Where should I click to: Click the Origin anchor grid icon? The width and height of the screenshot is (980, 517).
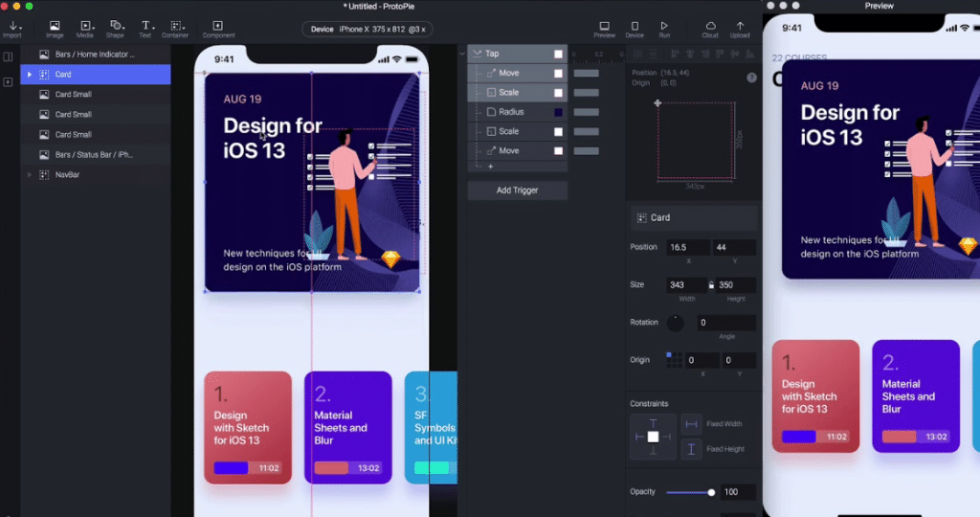[674, 360]
